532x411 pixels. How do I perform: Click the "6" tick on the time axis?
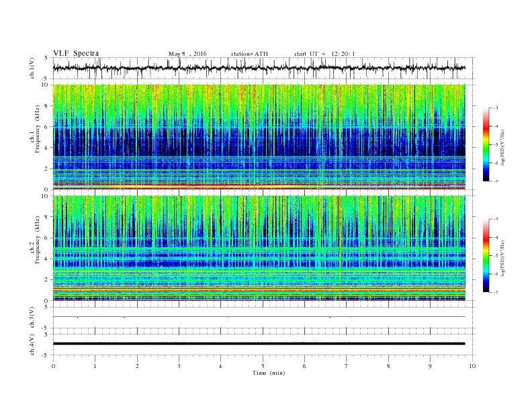[x=304, y=366]
